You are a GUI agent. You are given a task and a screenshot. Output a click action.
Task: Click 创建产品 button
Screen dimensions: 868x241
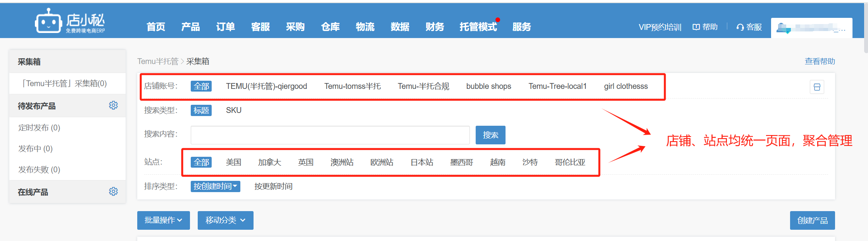(x=813, y=220)
